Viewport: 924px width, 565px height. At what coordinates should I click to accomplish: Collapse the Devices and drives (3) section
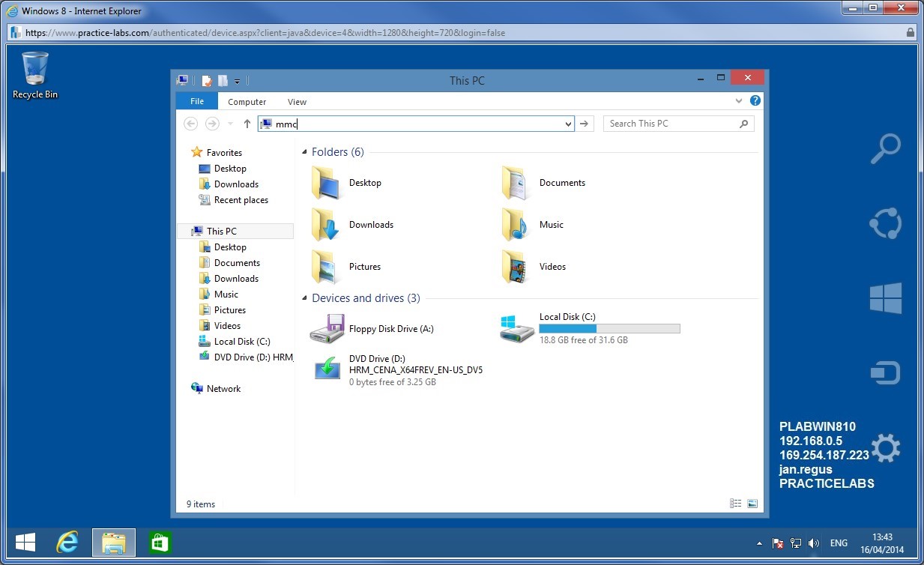tap(304, 297)
